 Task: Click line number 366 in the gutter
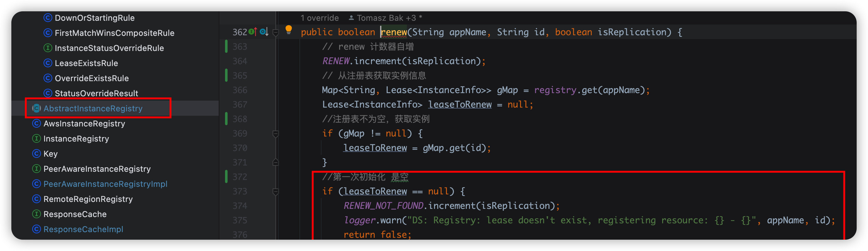(240, 90)
